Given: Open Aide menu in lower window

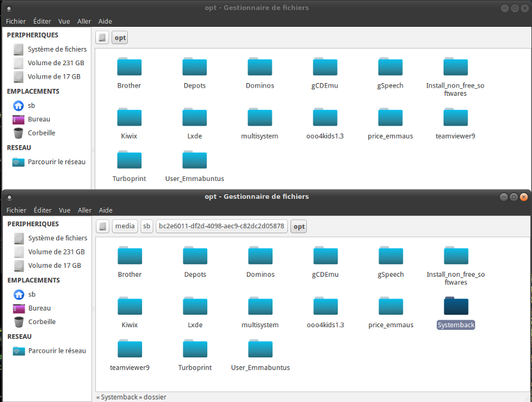Looking at the screenshot, I should [x=106, y=210].
